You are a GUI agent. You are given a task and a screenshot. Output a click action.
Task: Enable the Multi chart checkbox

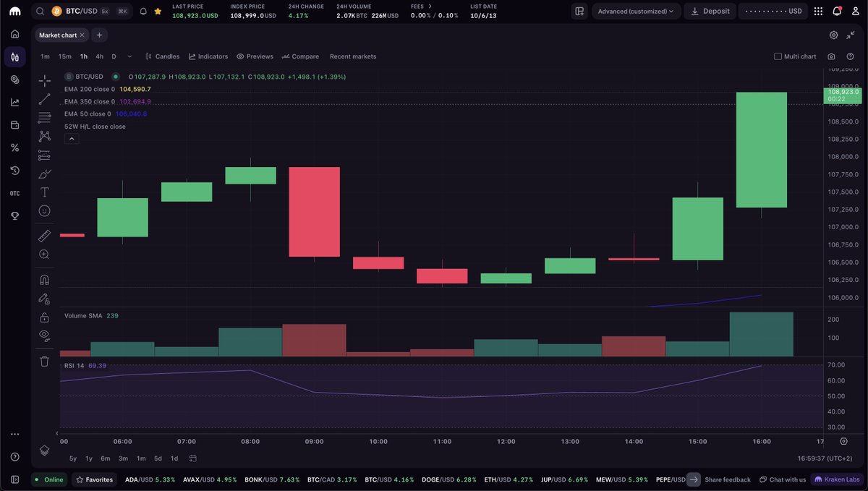pos(778,56)
